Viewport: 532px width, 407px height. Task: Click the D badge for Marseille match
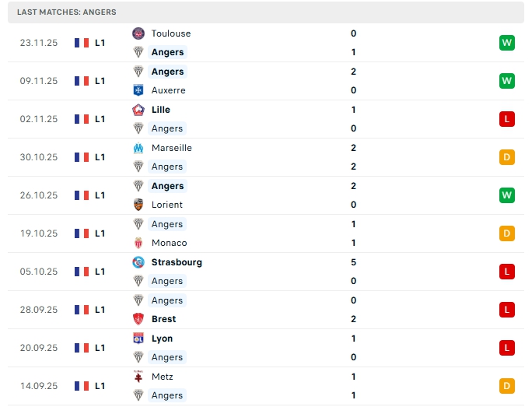507,157
